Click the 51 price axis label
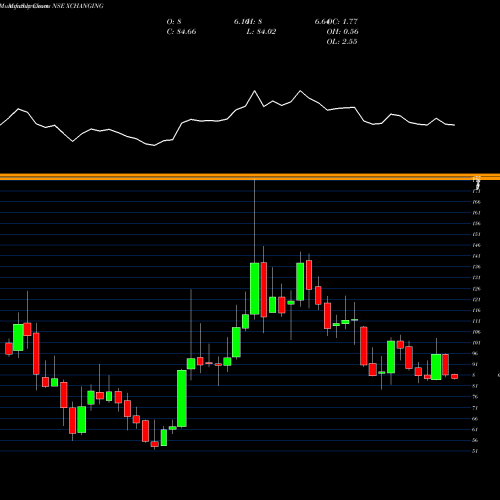Image resolution: width=500 pixels, height=500 pixels. coord(476,451)
